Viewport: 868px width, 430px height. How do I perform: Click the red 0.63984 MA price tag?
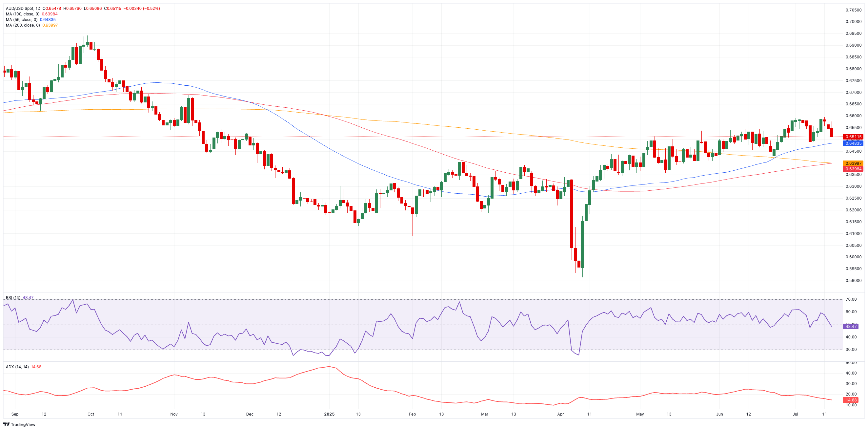pos(853,169)
